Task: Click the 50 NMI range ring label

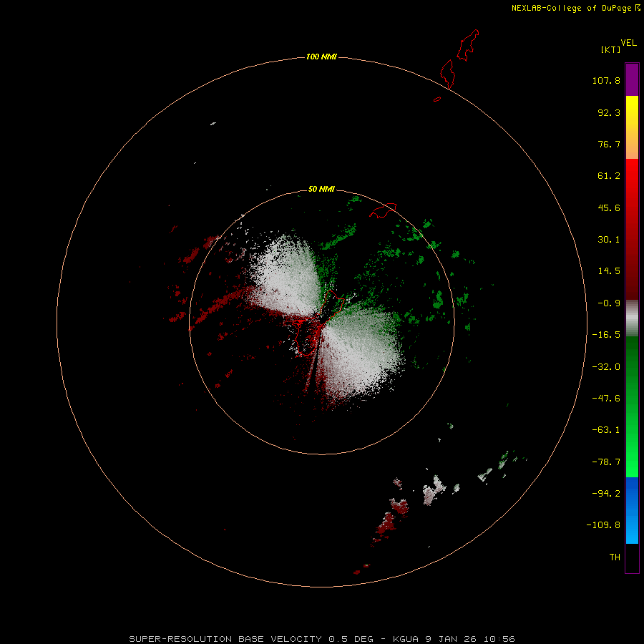Action: pyautogui.click(x=321, y=189)
